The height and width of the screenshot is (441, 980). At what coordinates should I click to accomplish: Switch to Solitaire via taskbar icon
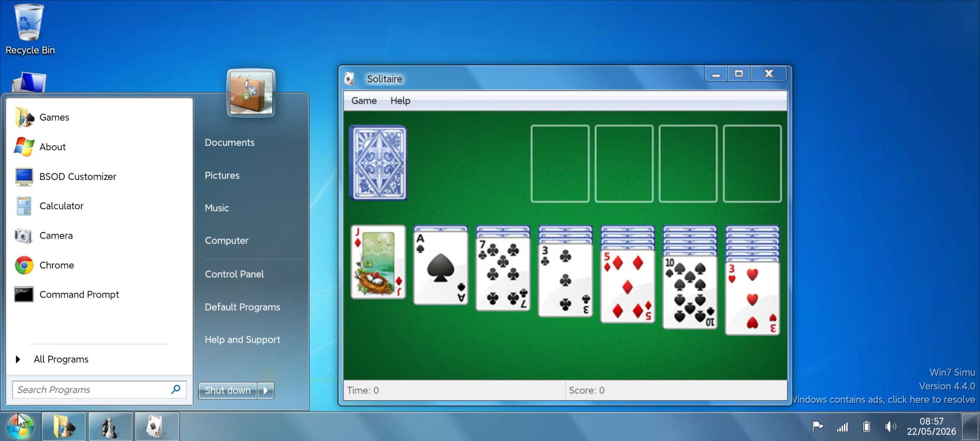click(x=156, y=427)
